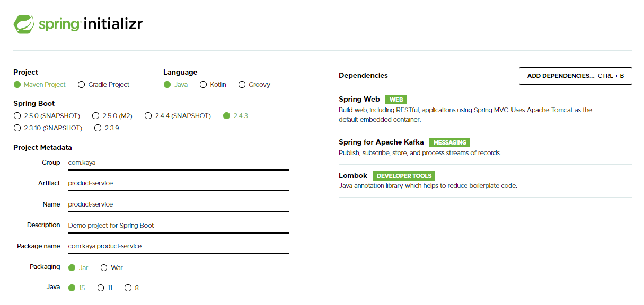
Task: Pick Java version 11
Action: coord(105,288)
